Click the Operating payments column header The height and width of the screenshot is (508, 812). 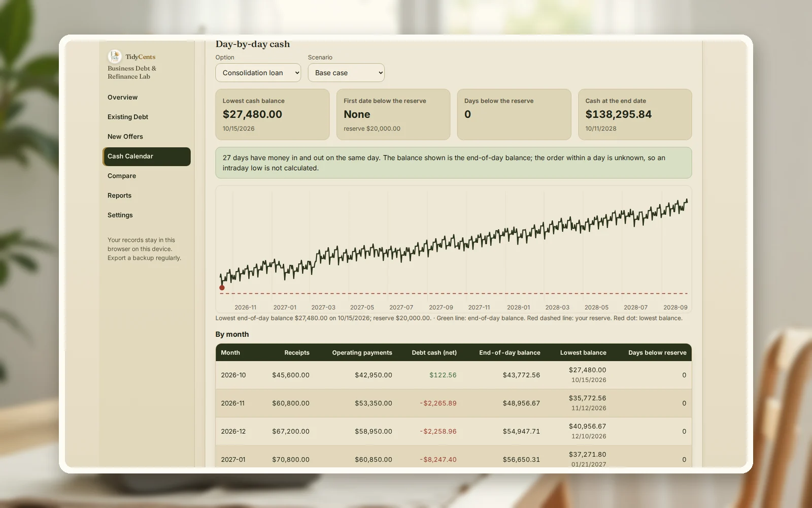362,353
